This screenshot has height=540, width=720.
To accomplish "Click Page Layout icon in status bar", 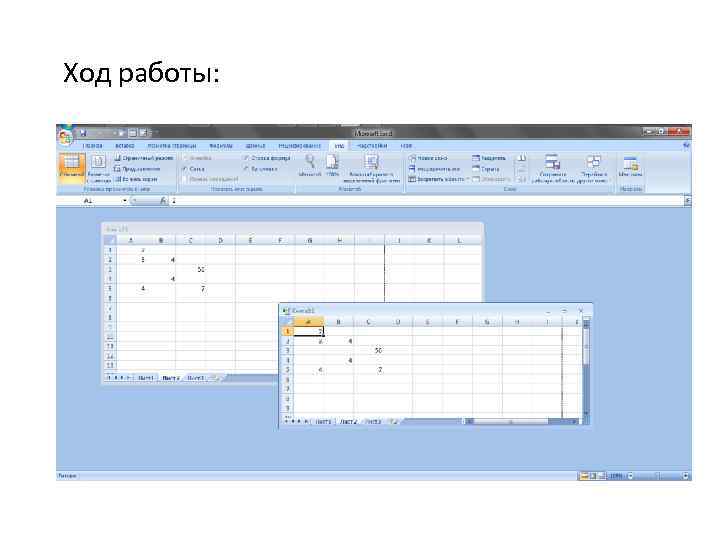I will point(593,476).
